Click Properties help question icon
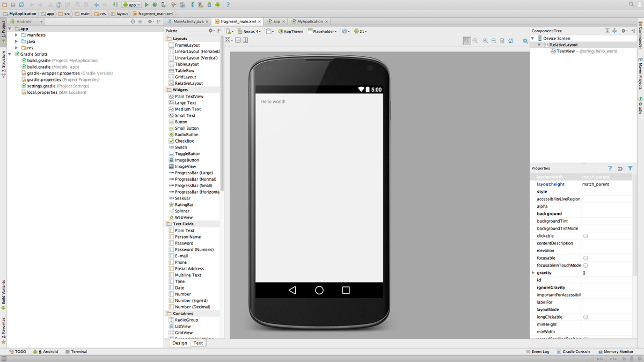Viewport: 644px width, 362px height. coord(610,168)
